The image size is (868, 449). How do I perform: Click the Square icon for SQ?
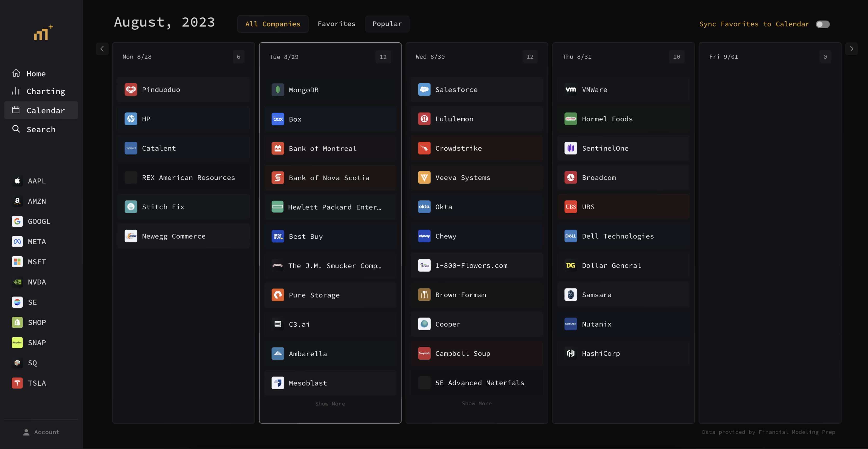pyautogui.click(x=17, y=363)
